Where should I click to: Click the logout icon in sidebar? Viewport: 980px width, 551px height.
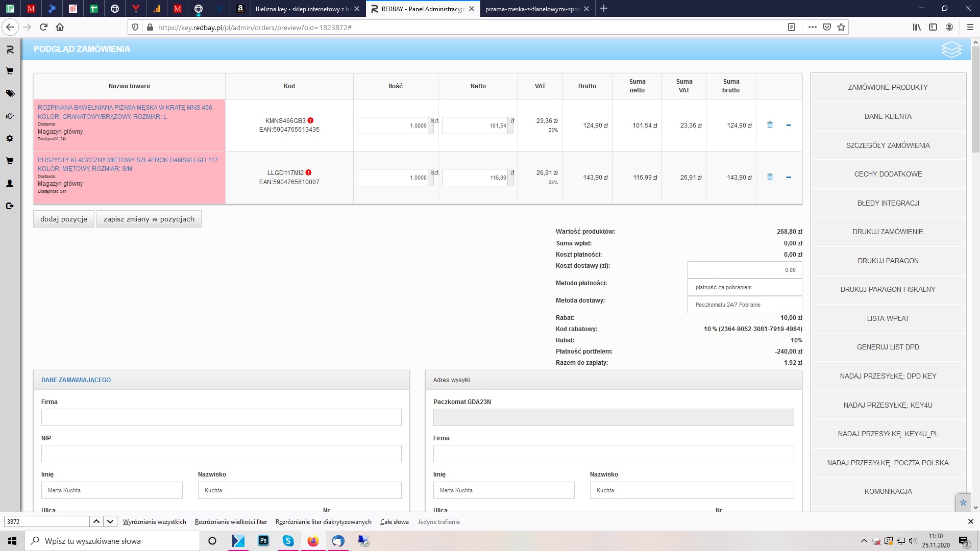[x=10, y=206]
